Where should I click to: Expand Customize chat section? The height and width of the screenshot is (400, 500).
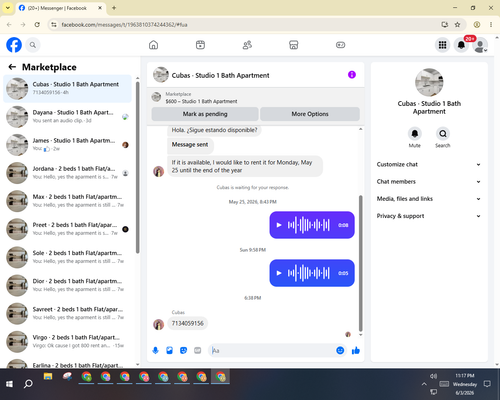[429, 164]
